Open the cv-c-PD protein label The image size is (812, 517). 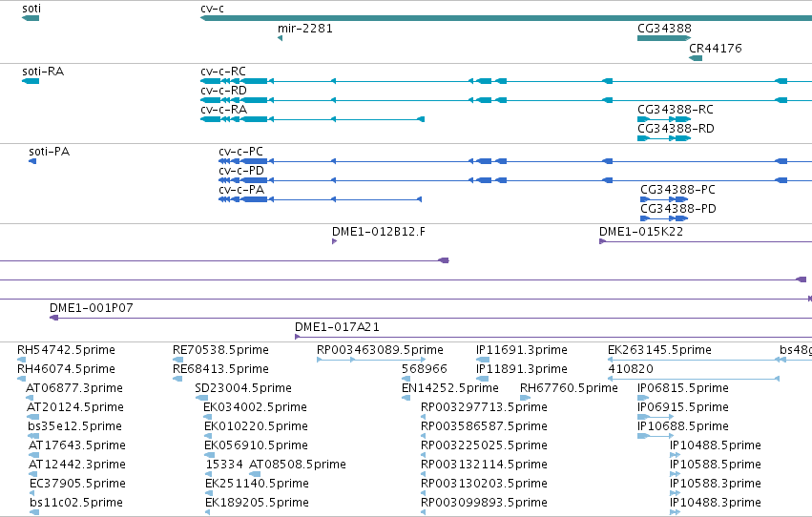coord(241,170)
